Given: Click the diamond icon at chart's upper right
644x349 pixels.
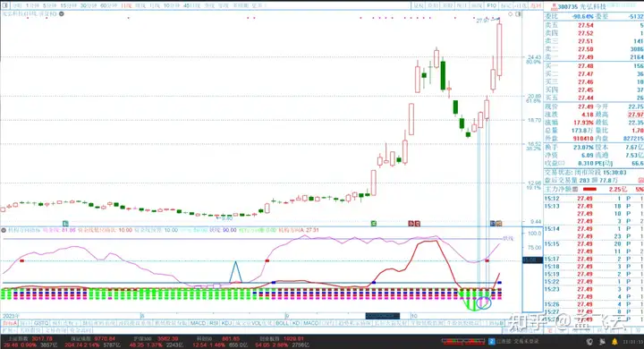Looking at the screenshot, I should 511,14.
